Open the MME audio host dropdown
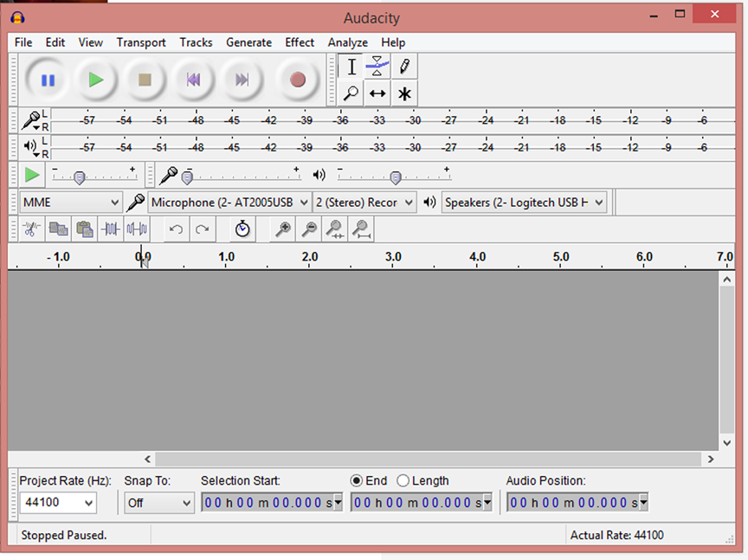Viewport: 748px width, 560px height. pyautogui.click(x=71, y=203)
